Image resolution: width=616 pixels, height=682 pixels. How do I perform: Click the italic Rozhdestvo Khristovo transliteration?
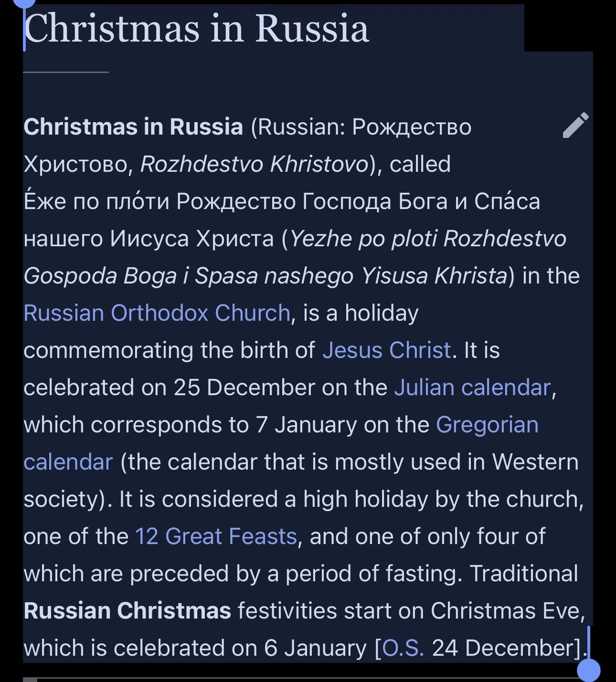click(x=255, y=164)
